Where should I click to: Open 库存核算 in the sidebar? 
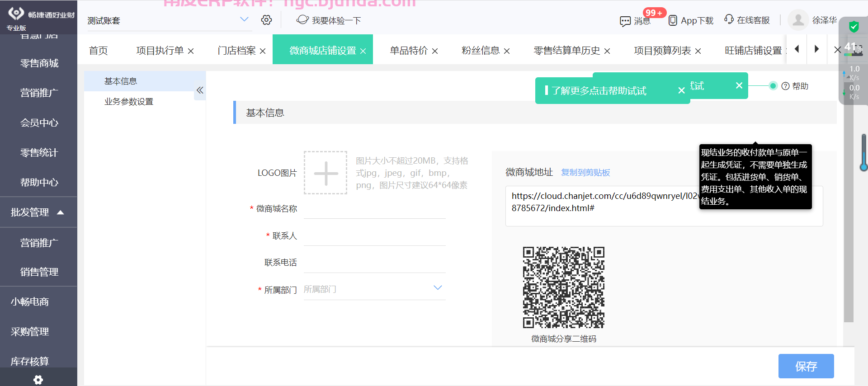tap(30, 361)
